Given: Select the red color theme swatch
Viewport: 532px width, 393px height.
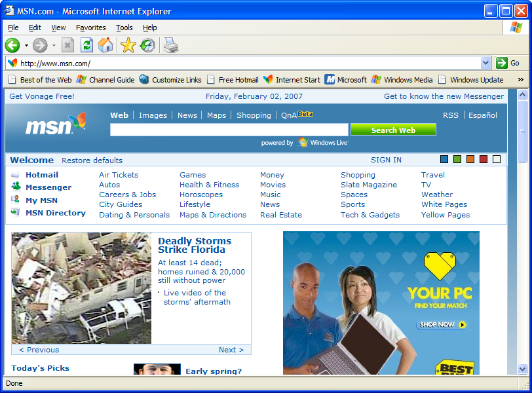Looking at the screenshot, I should point(484,159).
